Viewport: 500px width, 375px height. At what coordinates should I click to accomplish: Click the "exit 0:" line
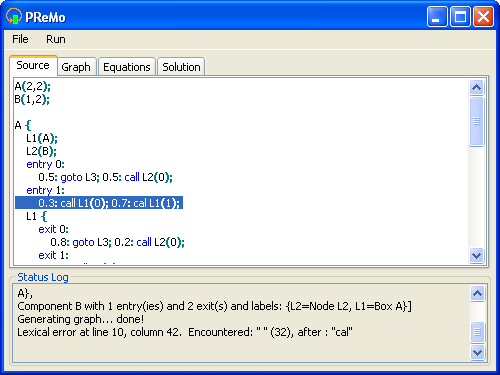(x=53, y=229)
